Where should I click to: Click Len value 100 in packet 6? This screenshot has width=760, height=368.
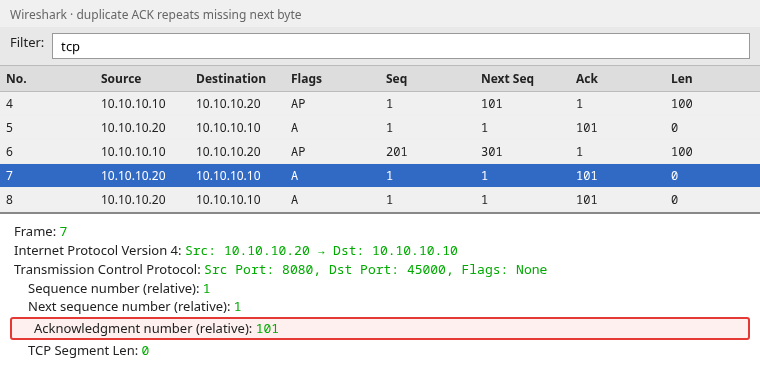click(x=681, y=152)
